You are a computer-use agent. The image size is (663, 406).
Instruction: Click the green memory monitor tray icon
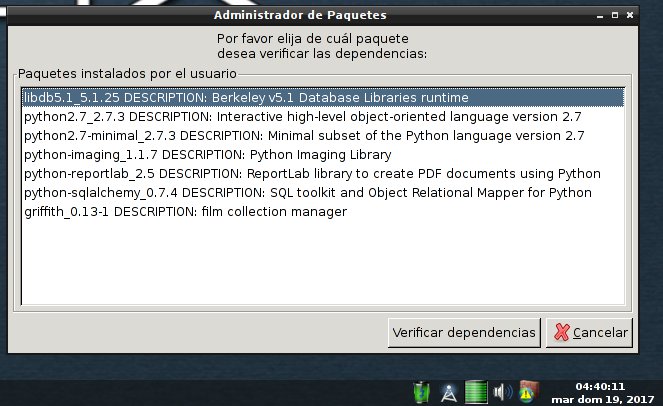[x=476, y=392]
